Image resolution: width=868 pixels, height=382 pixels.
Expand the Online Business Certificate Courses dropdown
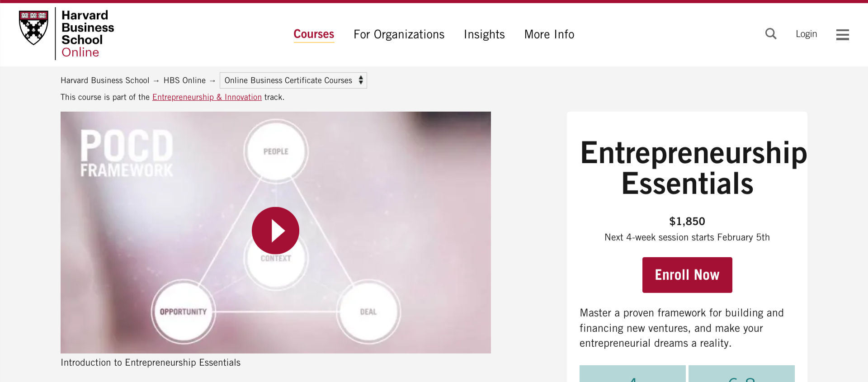coord(293,80)
